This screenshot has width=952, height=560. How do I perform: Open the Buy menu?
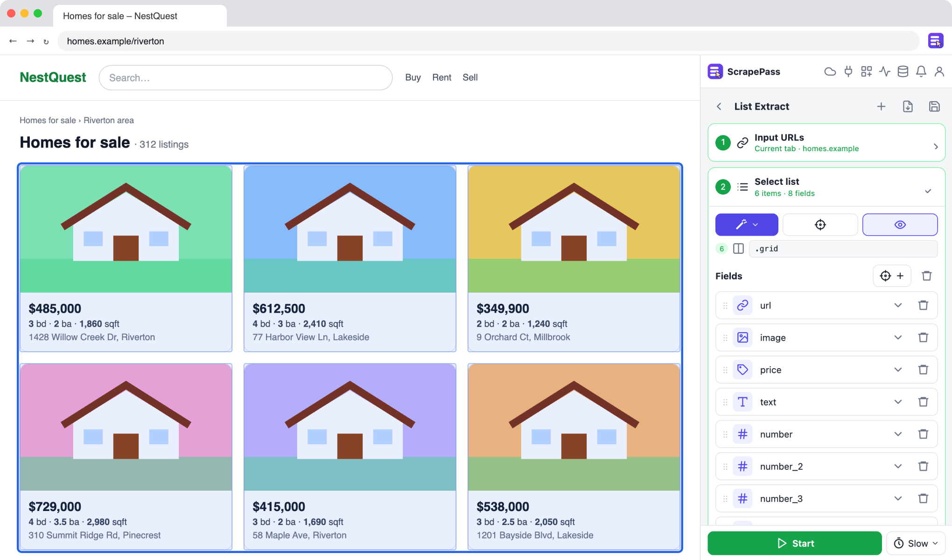point(413,77)
